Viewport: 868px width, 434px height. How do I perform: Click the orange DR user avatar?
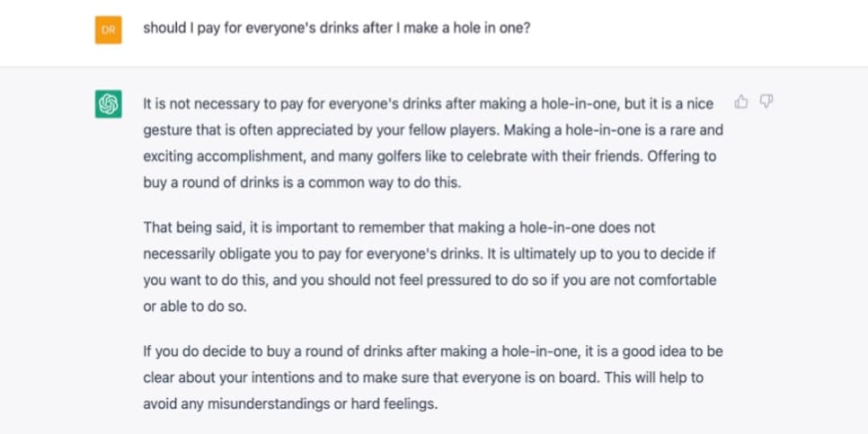click(109, 30)
